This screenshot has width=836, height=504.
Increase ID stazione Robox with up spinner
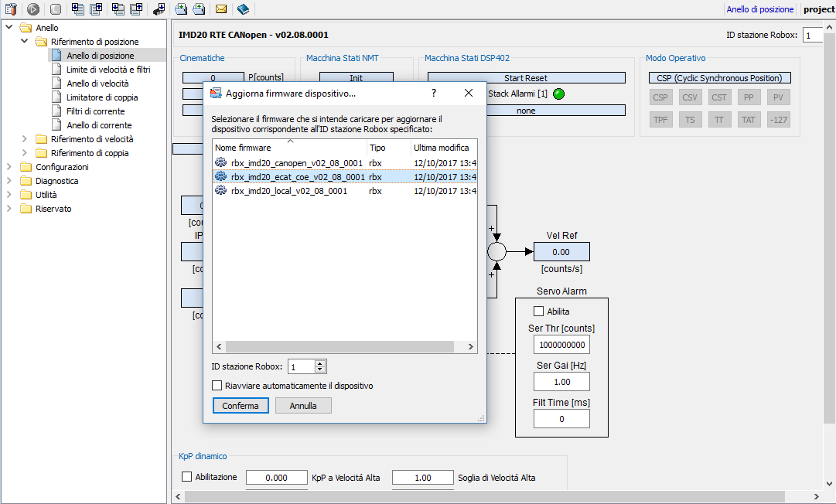pos(320,363)
